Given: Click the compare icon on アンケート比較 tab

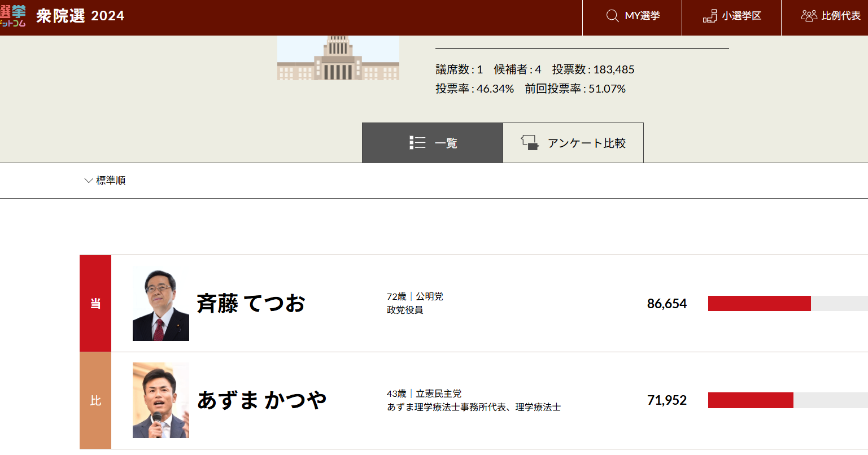Looking at the screenshot, I should 529,143.
